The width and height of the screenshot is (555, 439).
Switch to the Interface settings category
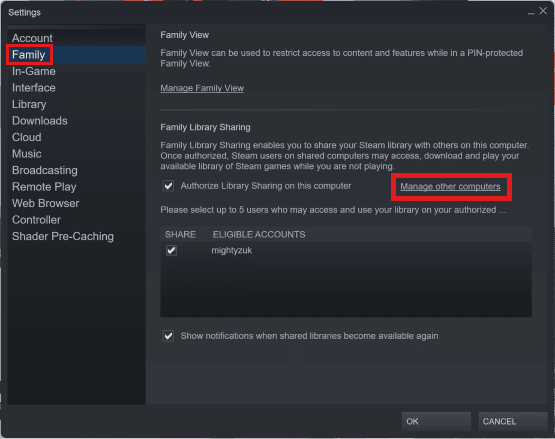click(34, 88)
